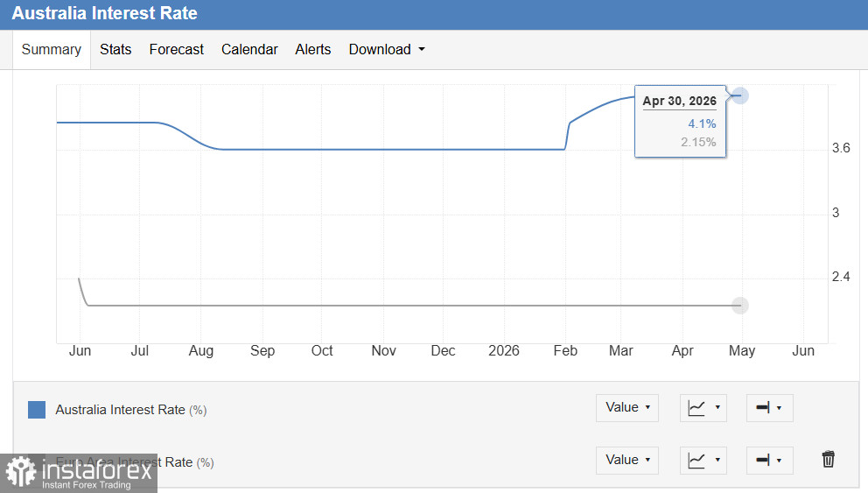Click the gray Euro Area data point marker
The image size is (868, 493).
point(740,306)
